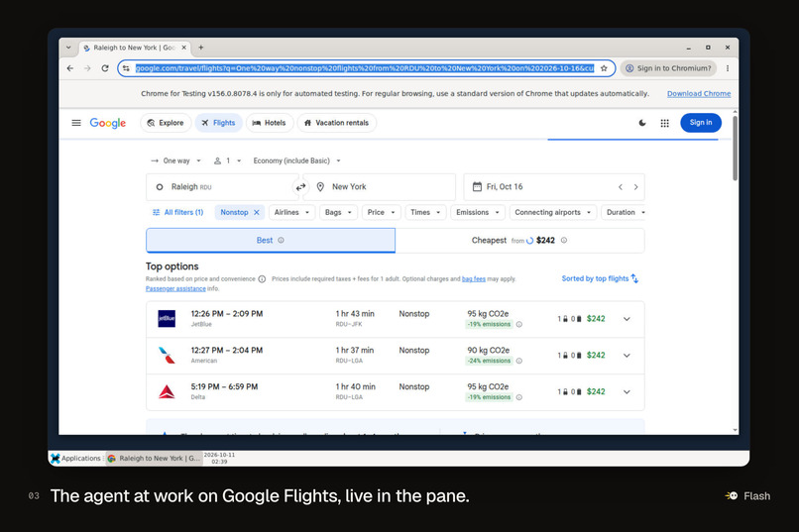The height and width of the screenshot is (532, 799).
Task: Open the One way trip type dropdown
Action: pyautogui.click(x=175, y=160)
